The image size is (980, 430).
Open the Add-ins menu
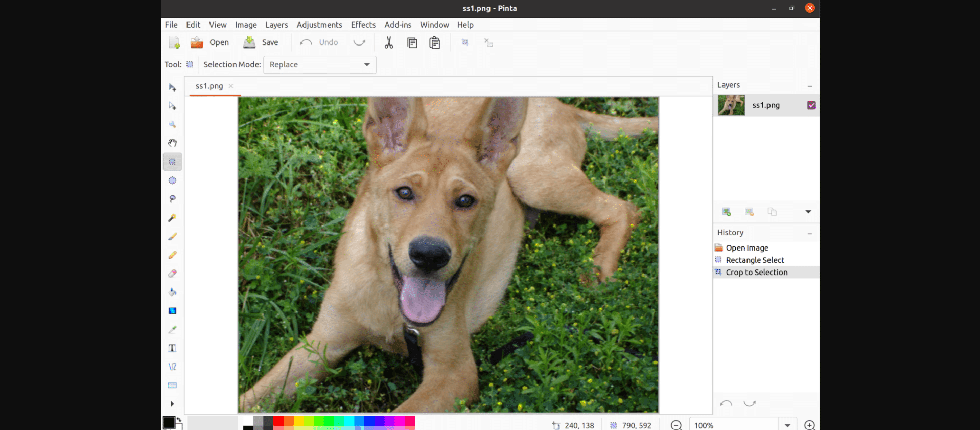(398, 25)
